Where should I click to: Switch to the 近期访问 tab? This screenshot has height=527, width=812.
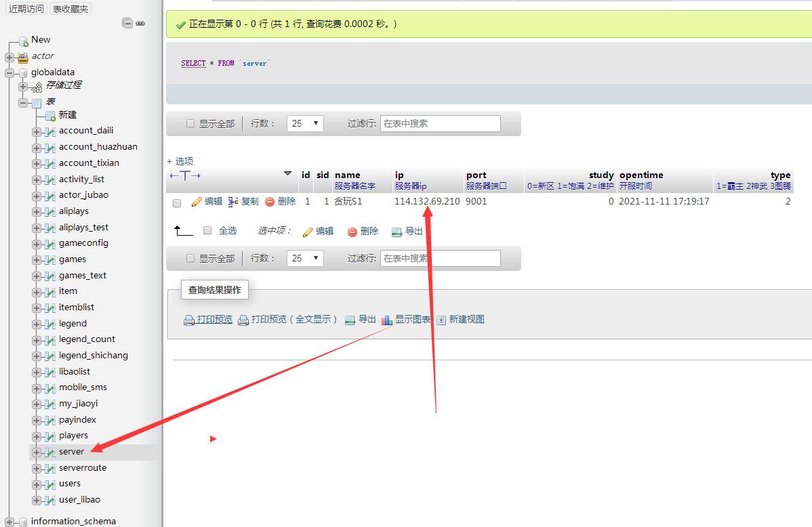tap(26, 9)
